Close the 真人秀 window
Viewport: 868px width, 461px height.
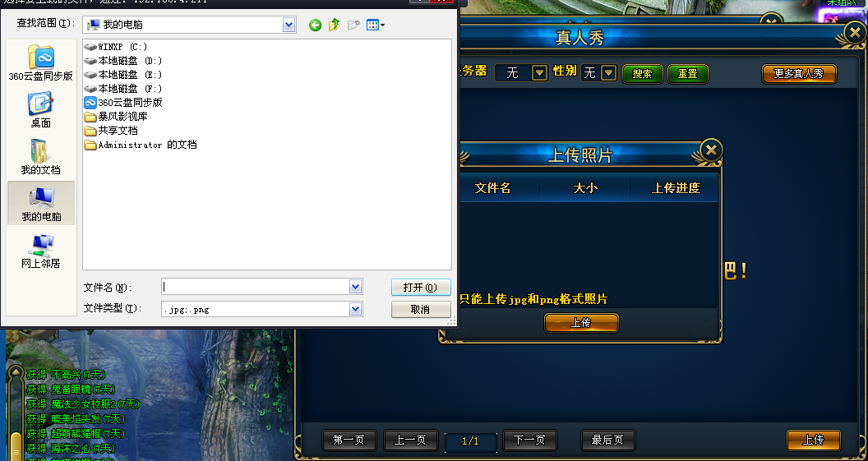click(855, 33)
